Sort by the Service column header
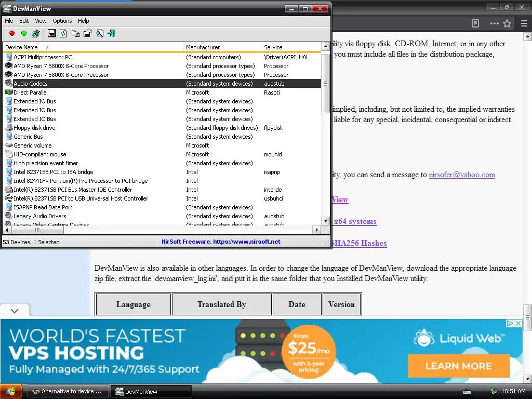 click(x=291, y=47)
